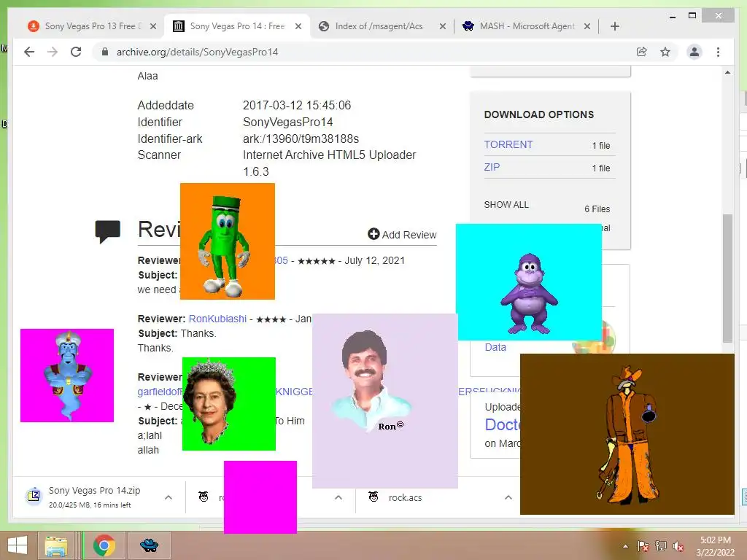Click the address bar URL field
The image size is (747, 560).
(x=367, y=52)
